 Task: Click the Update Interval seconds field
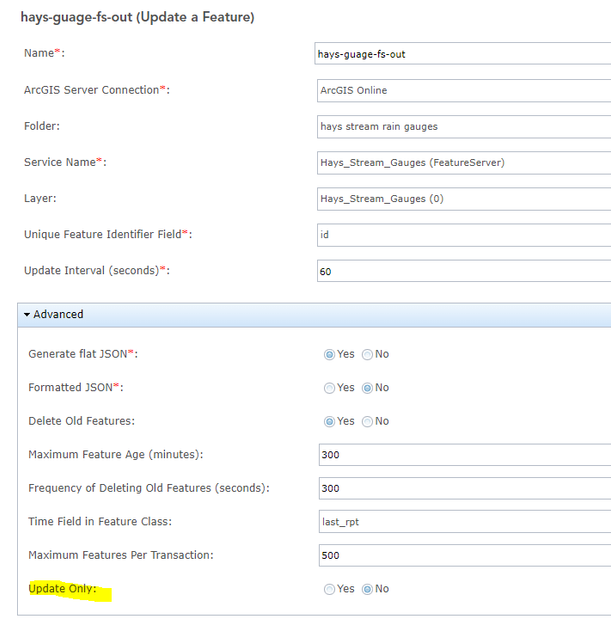tap(462, 271)
